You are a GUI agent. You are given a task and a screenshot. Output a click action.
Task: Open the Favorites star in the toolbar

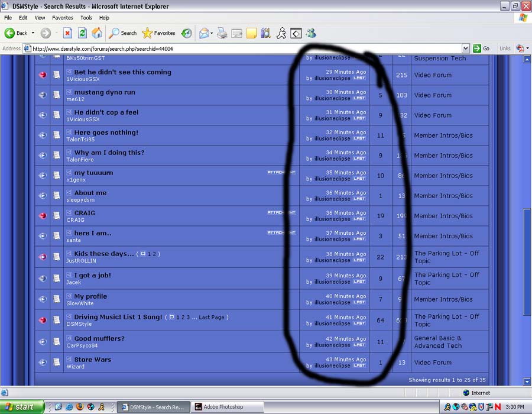(158, 33)
